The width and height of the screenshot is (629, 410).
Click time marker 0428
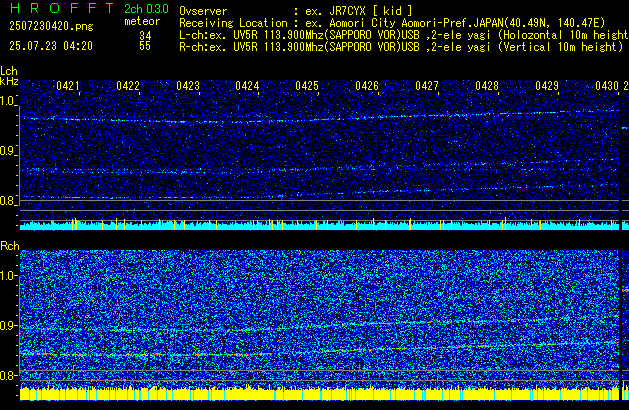[x=487, y=86]
